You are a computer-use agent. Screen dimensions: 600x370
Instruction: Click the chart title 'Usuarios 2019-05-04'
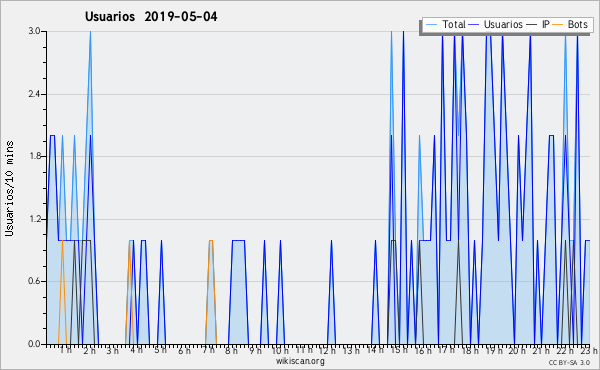click(151, 17)
